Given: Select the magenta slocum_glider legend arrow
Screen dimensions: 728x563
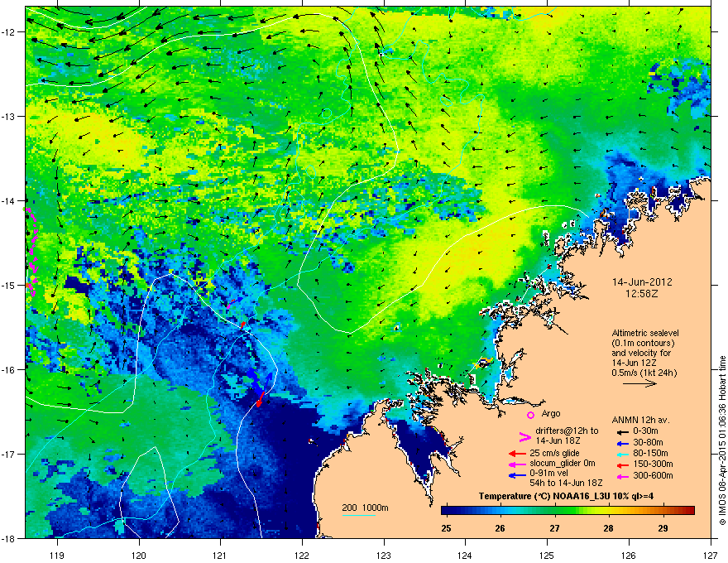Looking at the screenshot, I should click(x=517, y=464).
